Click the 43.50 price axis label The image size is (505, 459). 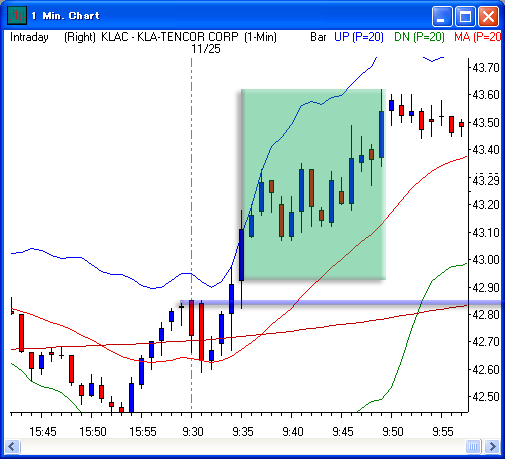[486, 123]
